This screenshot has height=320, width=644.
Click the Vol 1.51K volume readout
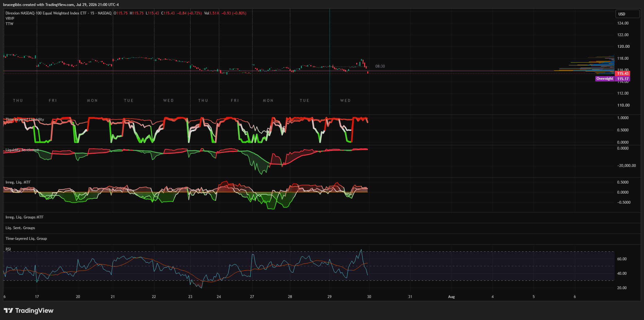(212, 13)
